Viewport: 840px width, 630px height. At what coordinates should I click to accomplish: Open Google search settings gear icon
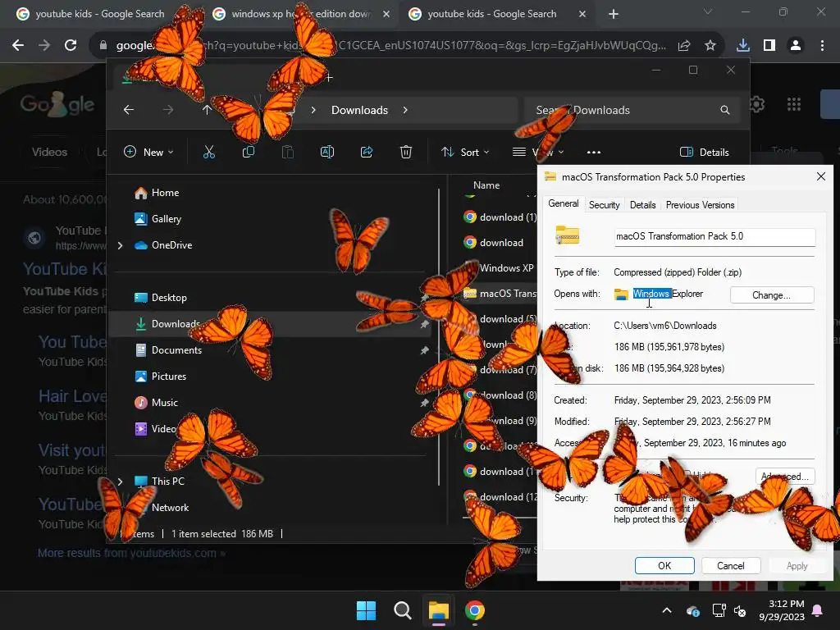coord(757,104)
